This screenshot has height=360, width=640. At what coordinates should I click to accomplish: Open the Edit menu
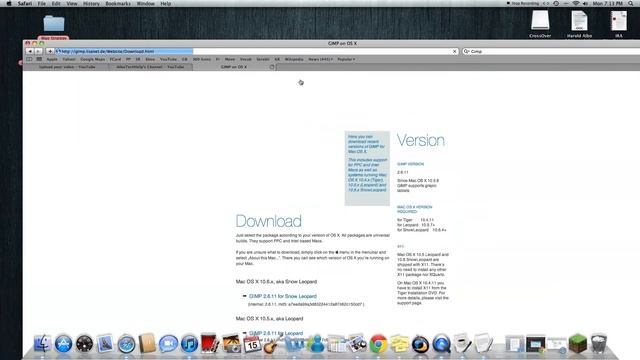click(56, 3)
